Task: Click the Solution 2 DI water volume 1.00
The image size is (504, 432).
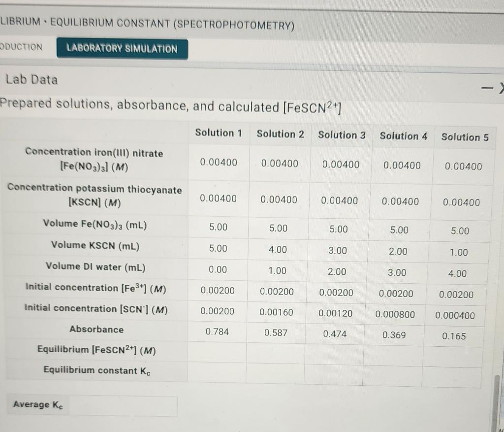Action: [x=276, y=270]
